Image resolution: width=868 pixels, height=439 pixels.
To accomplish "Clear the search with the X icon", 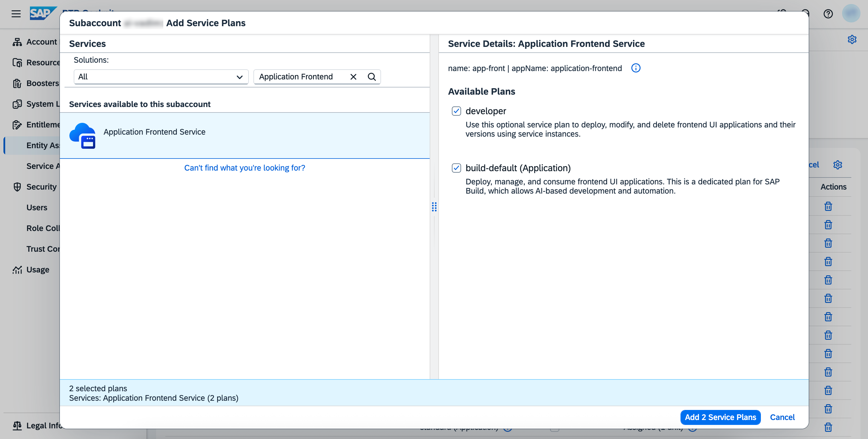I will pos(353,77).
